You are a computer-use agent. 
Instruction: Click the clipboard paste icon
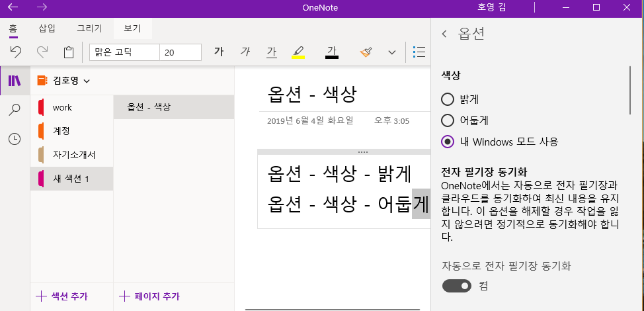pyautogui.click(x=69, y=52)
